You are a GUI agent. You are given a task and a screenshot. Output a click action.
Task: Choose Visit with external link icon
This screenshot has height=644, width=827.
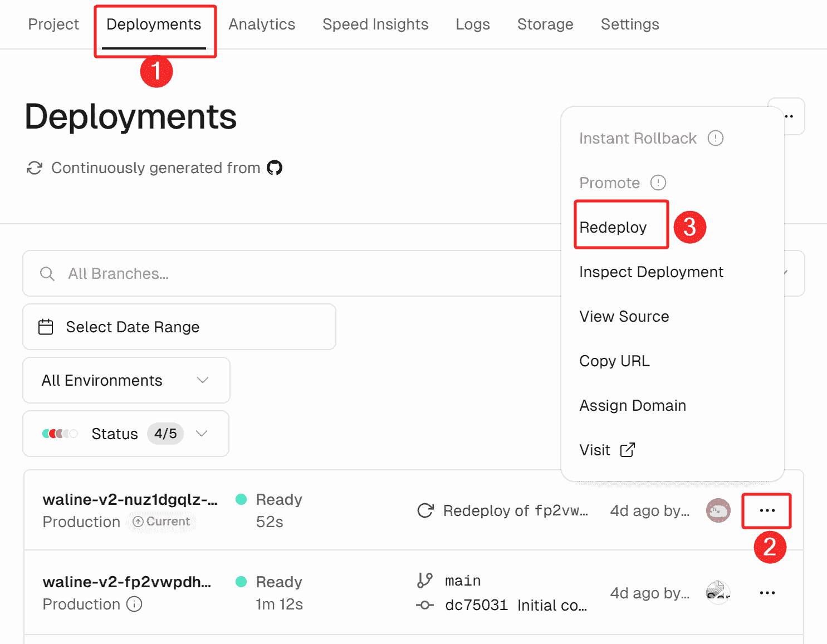pos(606,450)
